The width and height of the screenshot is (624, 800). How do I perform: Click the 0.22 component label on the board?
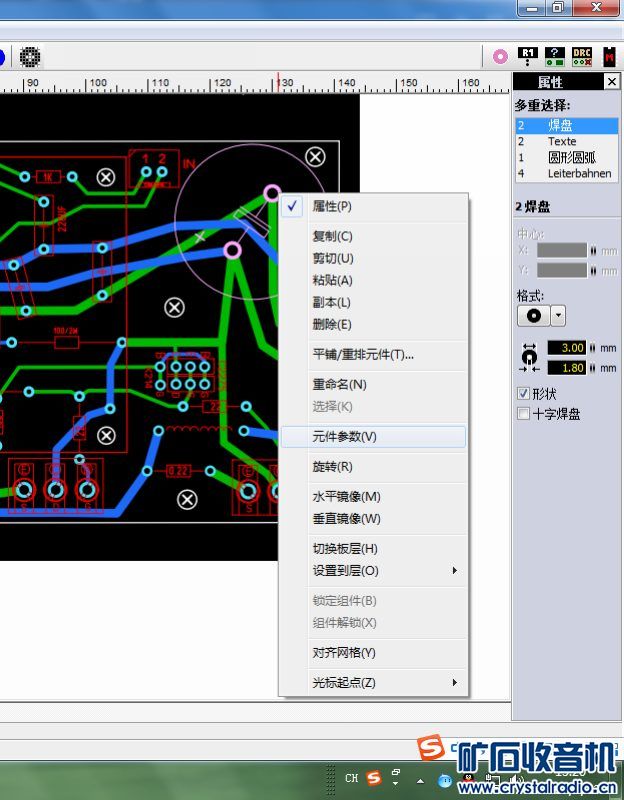click(178, 470)
